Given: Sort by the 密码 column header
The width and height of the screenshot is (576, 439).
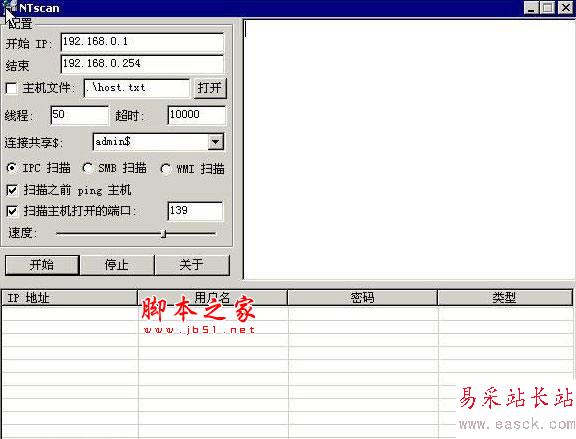Looking at the screenshot, I should [x=363, y=298].
